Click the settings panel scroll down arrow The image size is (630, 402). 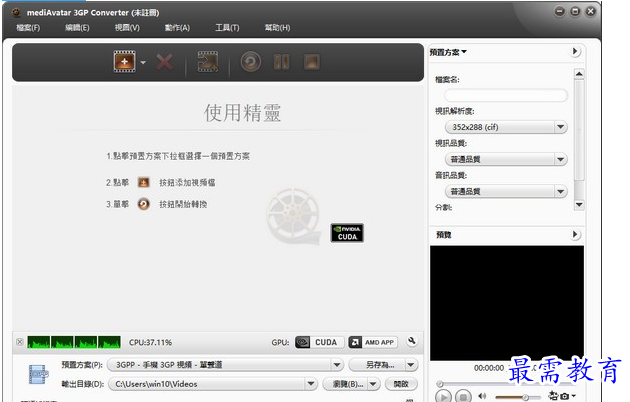pyautogui.click(x=579, y=205)
